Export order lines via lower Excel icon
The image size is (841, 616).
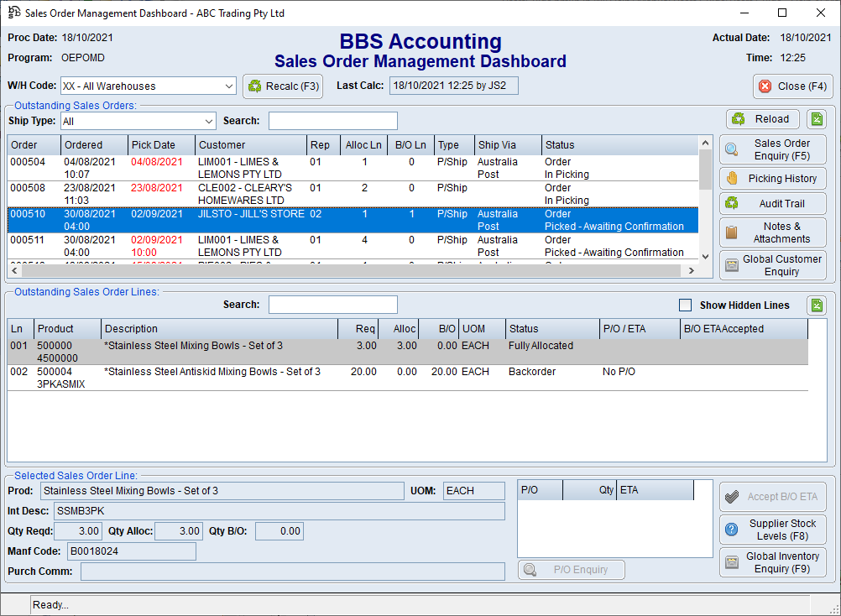point(816,305)
